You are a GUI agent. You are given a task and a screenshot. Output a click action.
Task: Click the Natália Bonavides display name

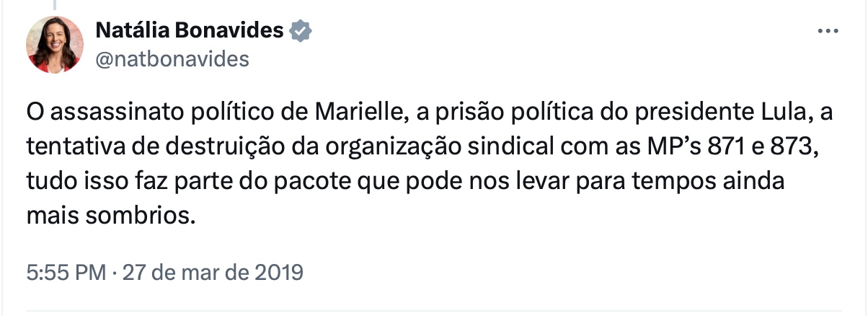(189, 31)
